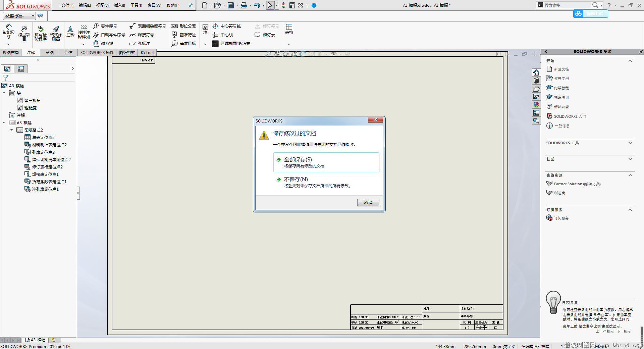This screenshot has height=349, width=644.
Task: Select the Surface Finish symbol tool
Action: [148, 26]
